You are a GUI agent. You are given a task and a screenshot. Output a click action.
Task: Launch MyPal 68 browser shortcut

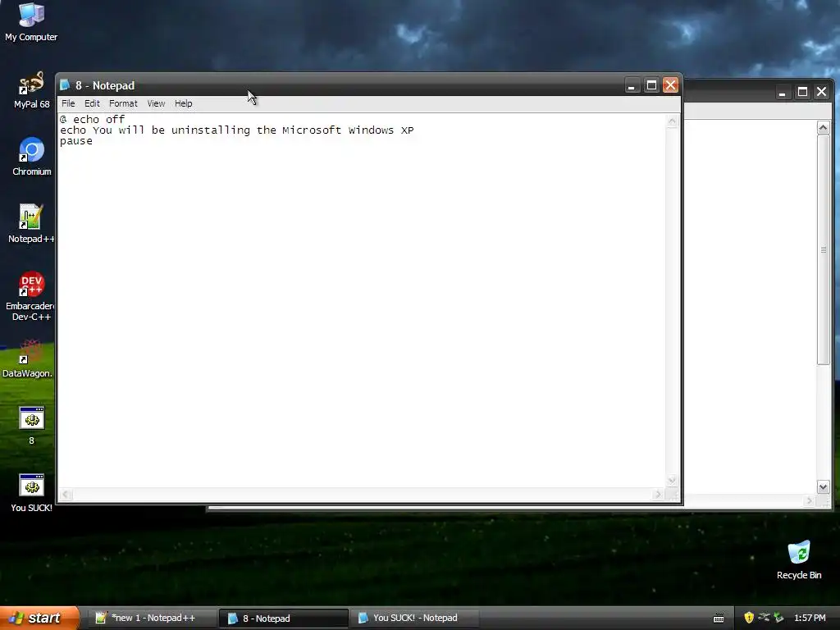coord(31,90)
